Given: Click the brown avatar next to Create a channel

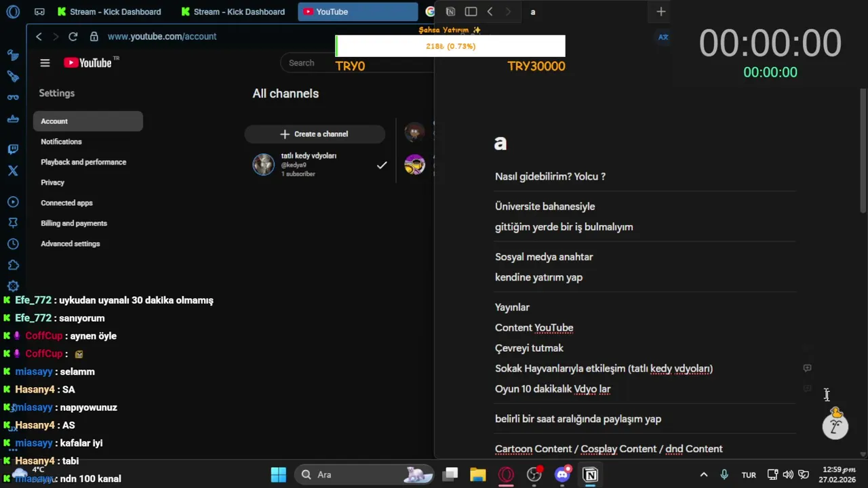Looking at the screenshot, I should (414, 132).
